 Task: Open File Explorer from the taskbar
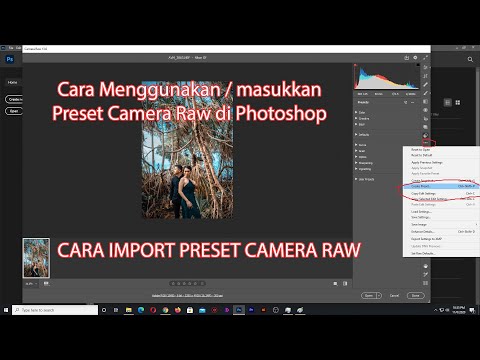pos(129,310)
